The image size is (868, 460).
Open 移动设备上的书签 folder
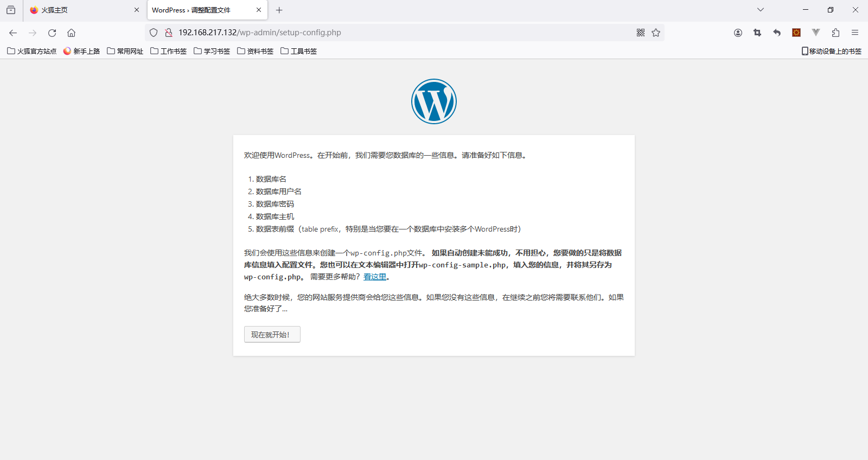(x=832, y=51)
